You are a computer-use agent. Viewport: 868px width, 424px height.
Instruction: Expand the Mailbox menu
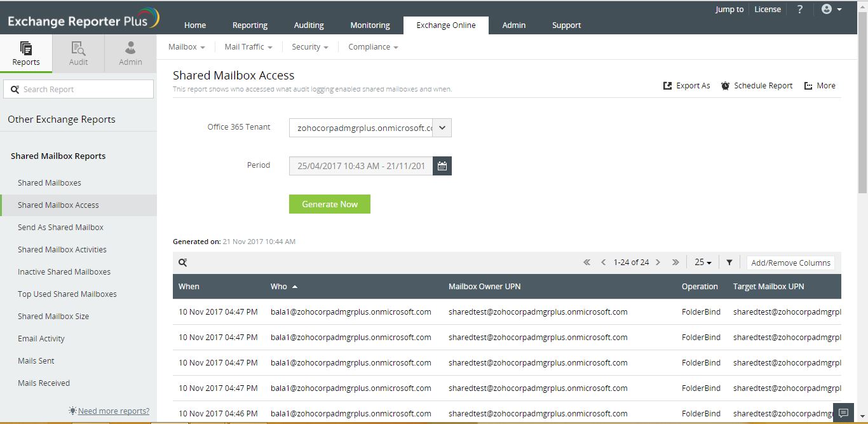(x=186, y=47)
